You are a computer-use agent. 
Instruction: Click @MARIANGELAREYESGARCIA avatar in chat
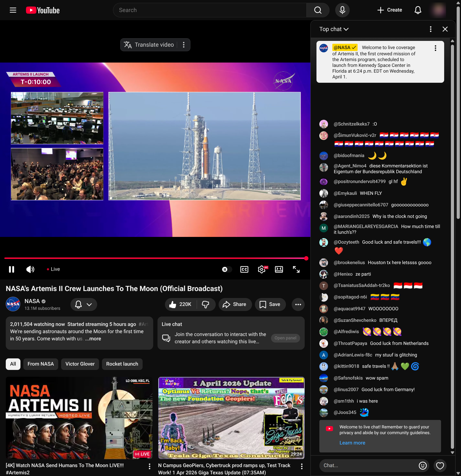(323, 228)
